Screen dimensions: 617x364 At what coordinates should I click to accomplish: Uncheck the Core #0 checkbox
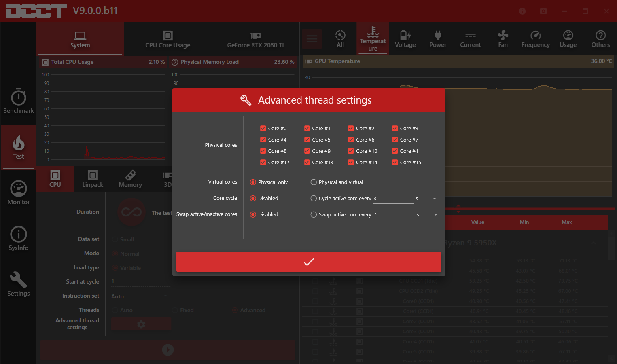click(x=263, y=128)
